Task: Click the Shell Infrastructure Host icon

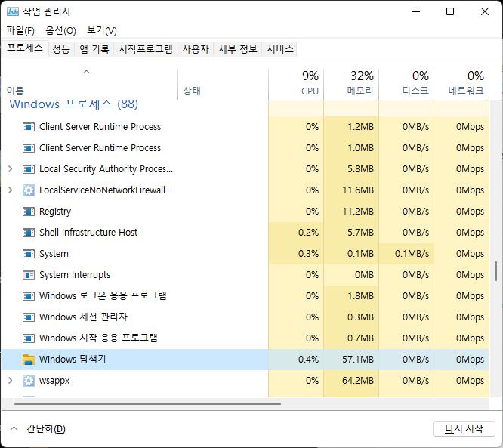Action: coord(29,233)
